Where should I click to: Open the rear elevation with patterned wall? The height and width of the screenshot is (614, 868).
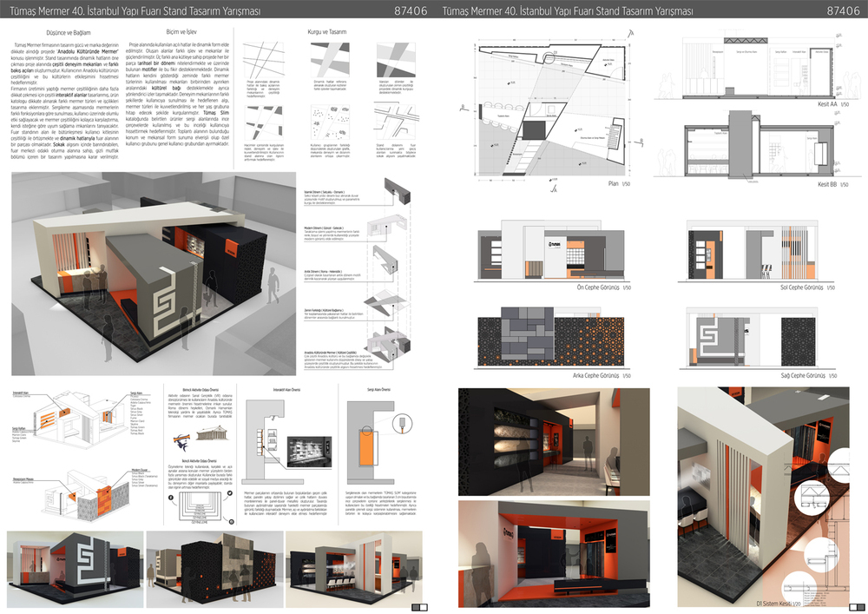coord(551,338)
